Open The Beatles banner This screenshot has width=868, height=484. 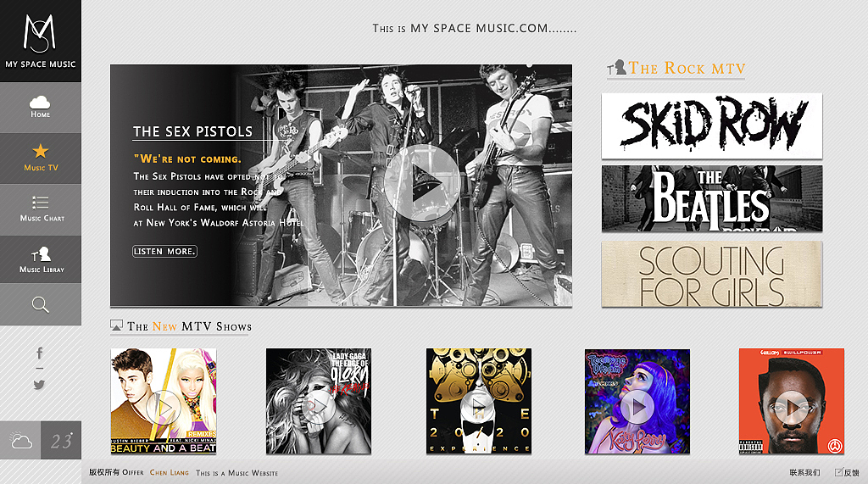coord(712,198)
